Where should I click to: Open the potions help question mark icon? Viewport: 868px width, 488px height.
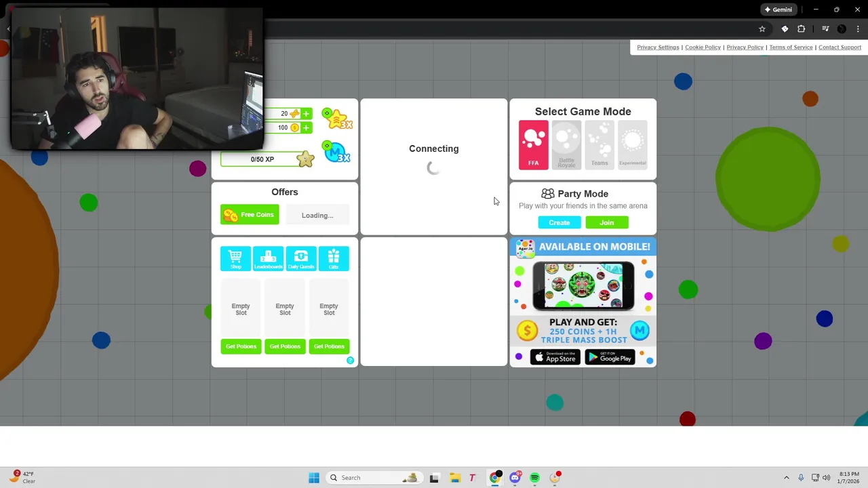point(351,361)
